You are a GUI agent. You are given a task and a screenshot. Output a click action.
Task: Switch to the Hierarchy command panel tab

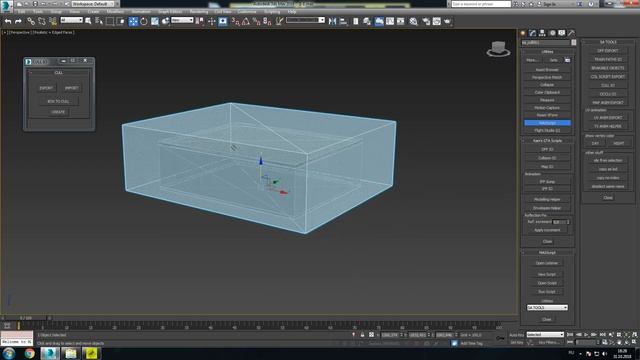(542, 33)
